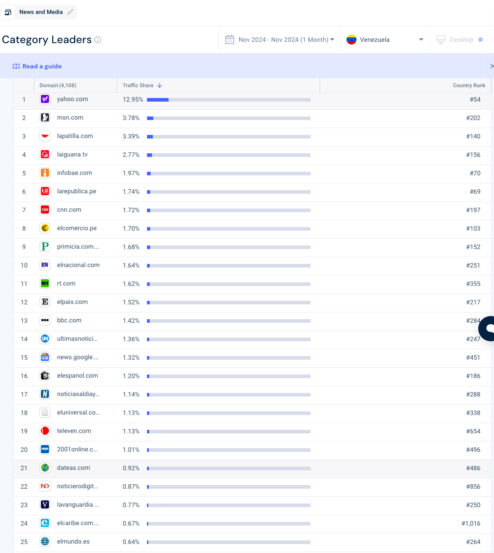
Task: Click the primicia.com green P icon
Action: (x=45, y=247)
